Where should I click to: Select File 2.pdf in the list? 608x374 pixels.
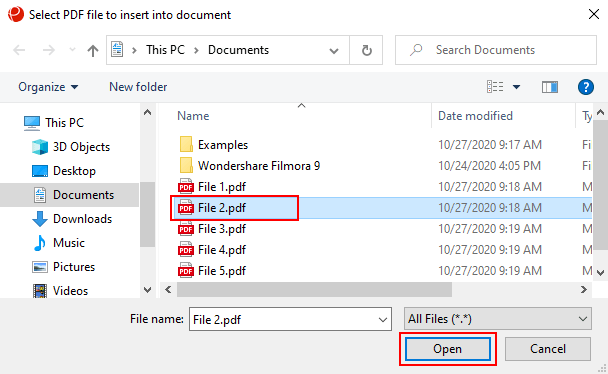pos(382,208)
